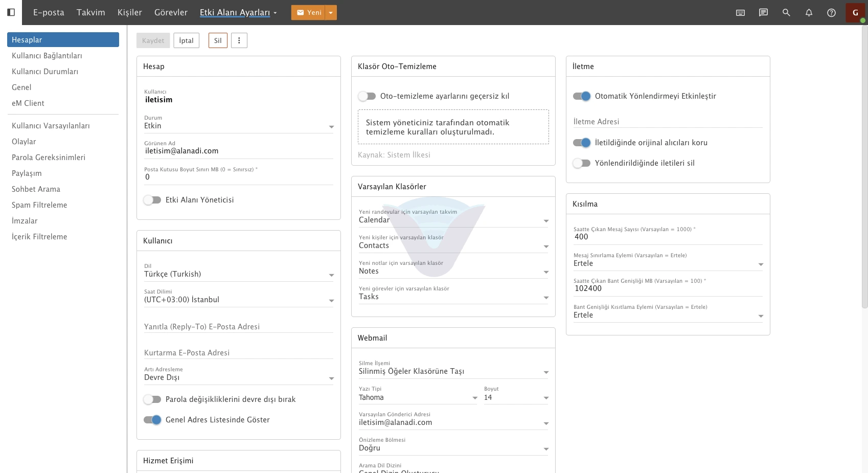
Task: Open the help question mark icon
Action: pyautogui.click(x=832, y=12)
